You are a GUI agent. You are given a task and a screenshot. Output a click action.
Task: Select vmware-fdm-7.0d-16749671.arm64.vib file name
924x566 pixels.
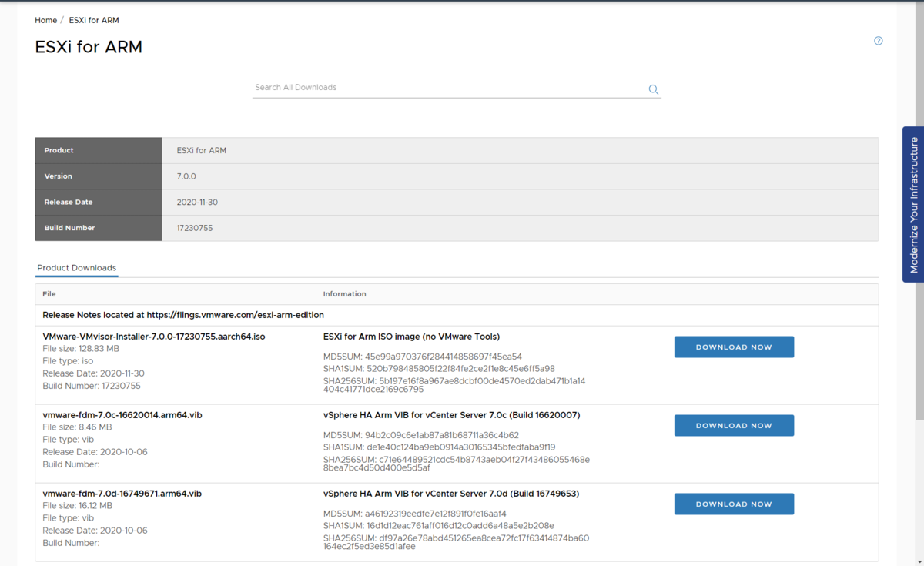click(x=122, y=494)
